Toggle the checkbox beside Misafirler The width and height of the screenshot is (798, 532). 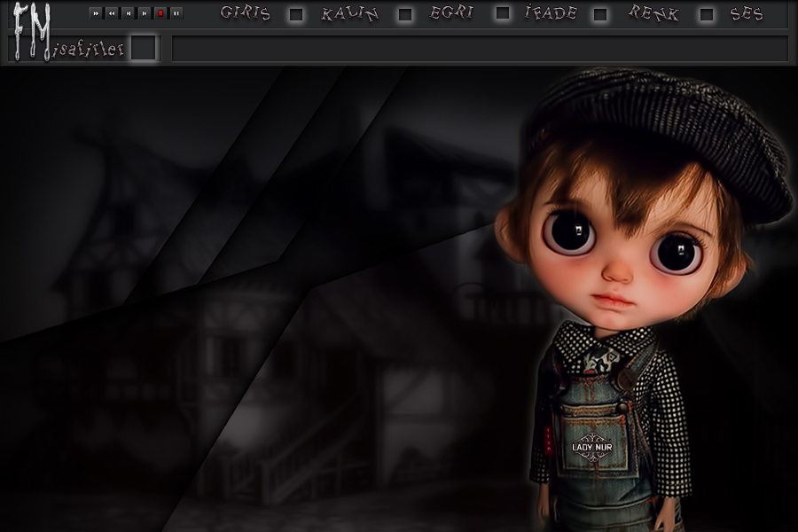pos(143,48)
